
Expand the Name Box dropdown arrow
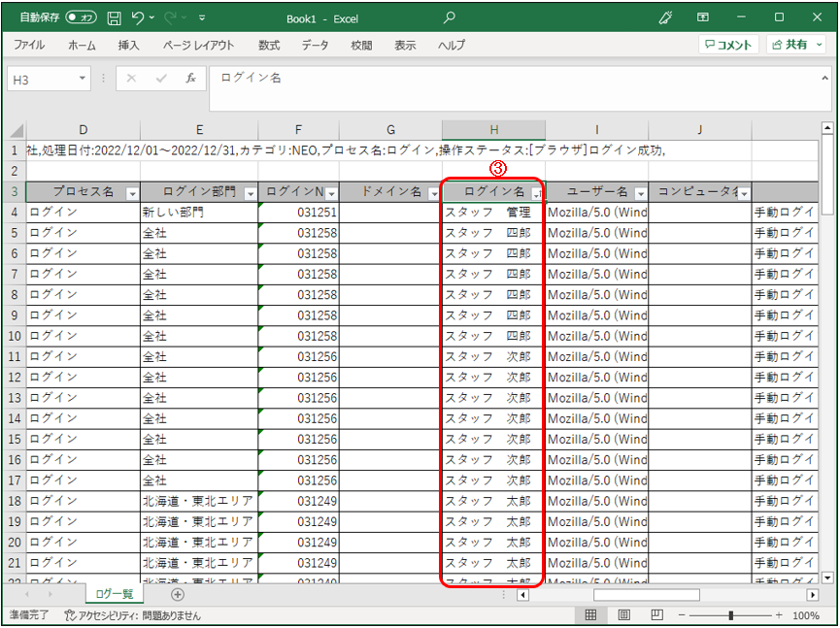82,79
